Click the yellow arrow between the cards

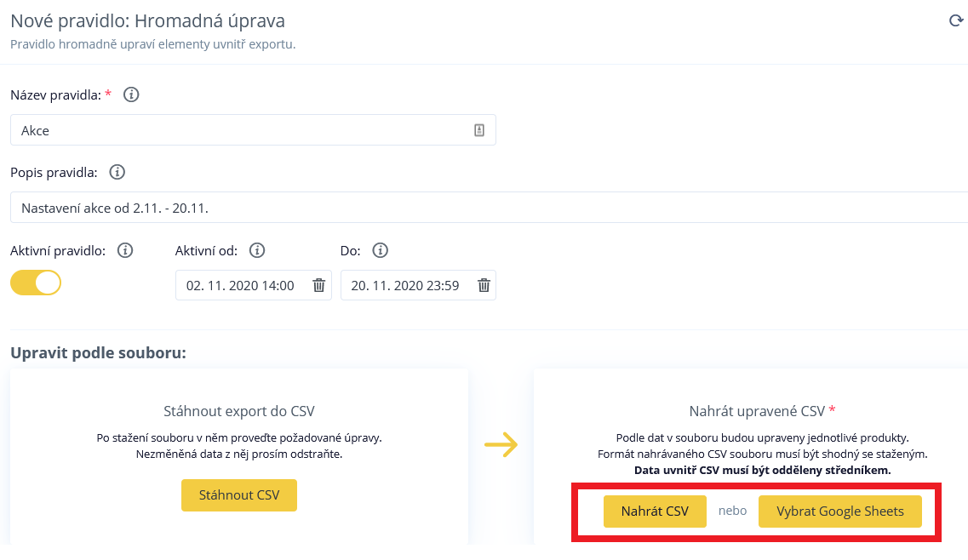pyautogui.click(x=501, y=445)
